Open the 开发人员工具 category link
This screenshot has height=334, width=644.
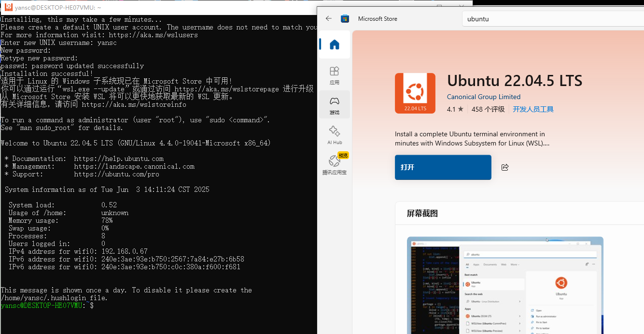click(533, 109)
